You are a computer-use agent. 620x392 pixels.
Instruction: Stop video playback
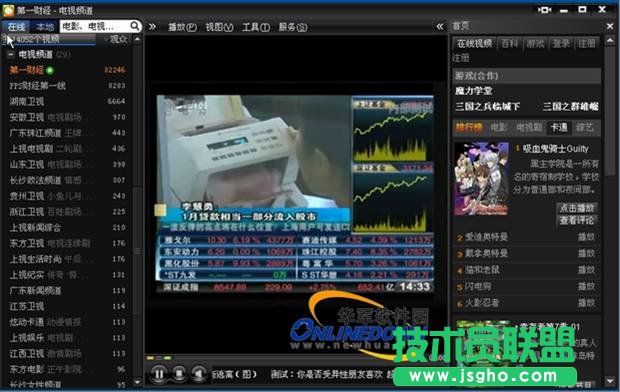[x=179, y=373]
